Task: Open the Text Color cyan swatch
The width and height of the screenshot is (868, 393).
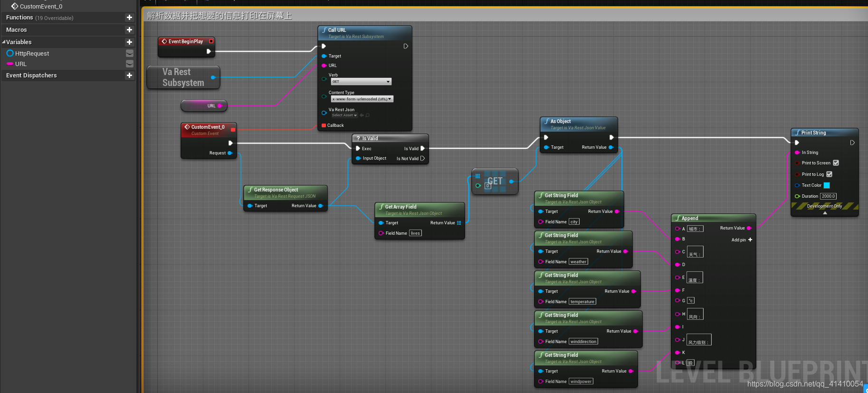Action: pyautogui.click(x=827, y=185)
